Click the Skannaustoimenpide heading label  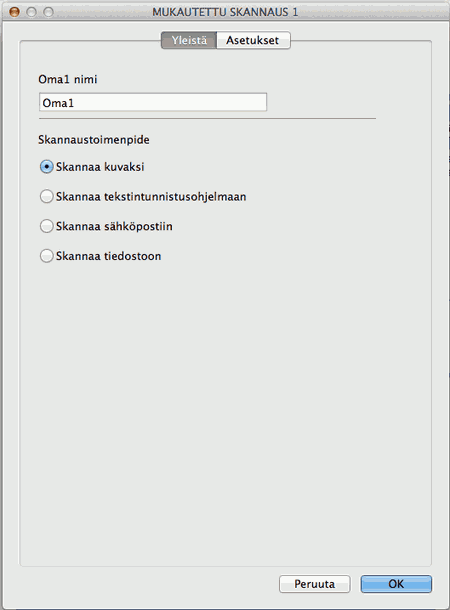(x=94, y=140)
